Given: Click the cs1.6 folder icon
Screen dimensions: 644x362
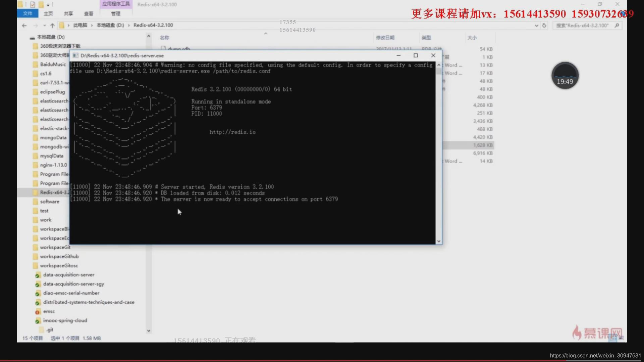Looking at the screenshot, I should (x=35, y=73).
